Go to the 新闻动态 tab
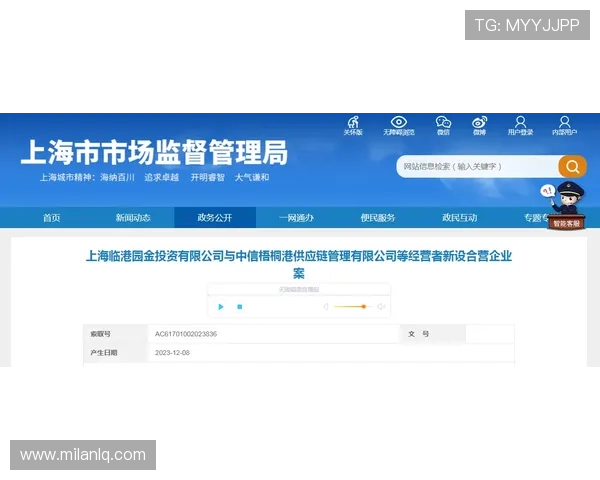The height and width of the screenshot is (480, 600). 133,218
